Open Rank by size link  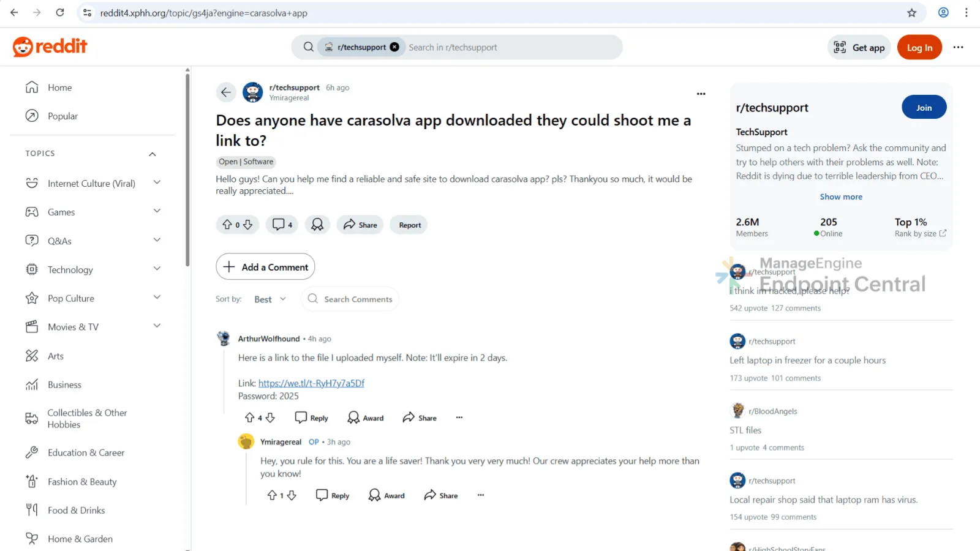pos(920,233)
